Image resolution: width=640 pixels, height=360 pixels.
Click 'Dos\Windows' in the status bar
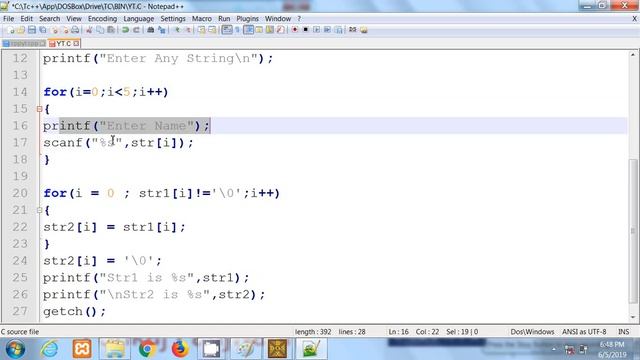click(532, 332)
